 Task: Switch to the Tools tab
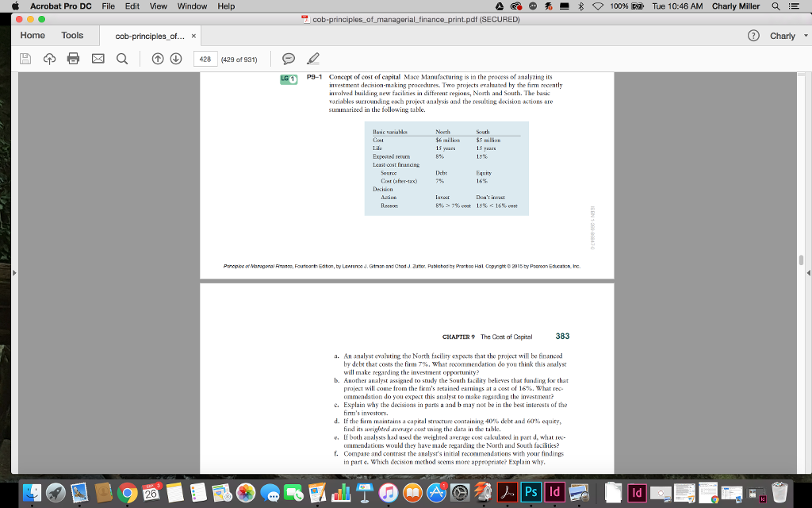(x=73, y=35)
